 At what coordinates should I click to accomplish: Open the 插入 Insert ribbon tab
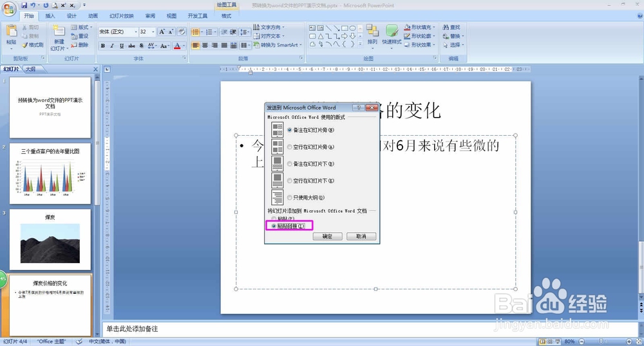click(x=50, y=16)
